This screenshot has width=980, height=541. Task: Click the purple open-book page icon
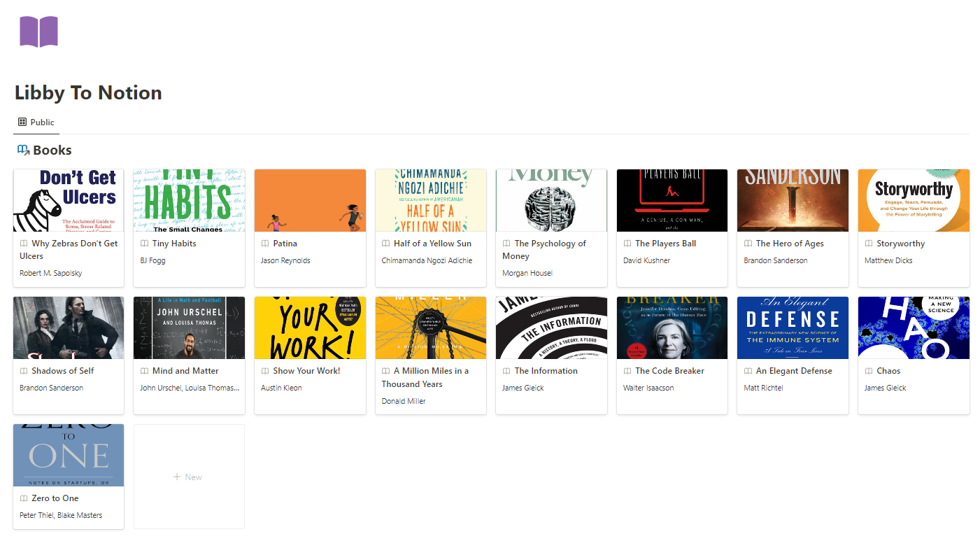click(38, 31)
